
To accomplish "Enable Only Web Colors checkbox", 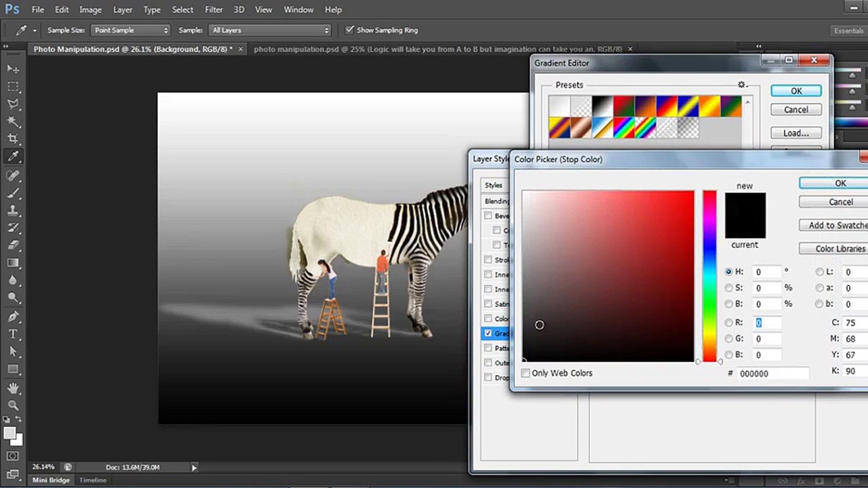I will pyautogui.click(x=526, y=373).
